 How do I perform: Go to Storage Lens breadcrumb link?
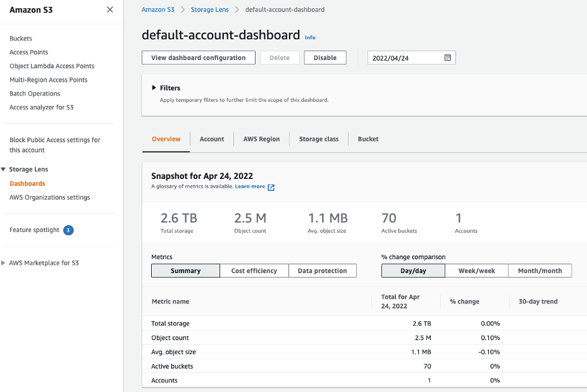tap(209, 9)
